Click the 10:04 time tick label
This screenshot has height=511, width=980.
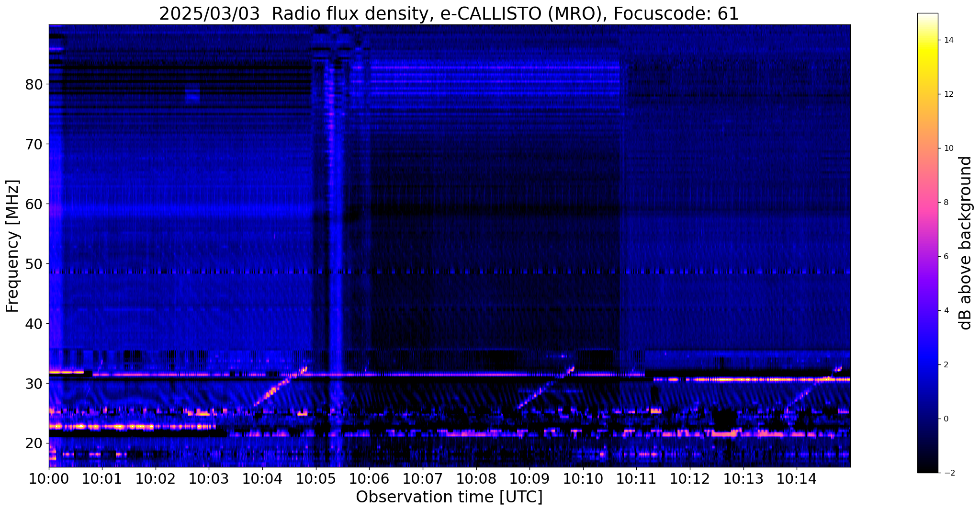pyautogui.click(x=263, y=479)
